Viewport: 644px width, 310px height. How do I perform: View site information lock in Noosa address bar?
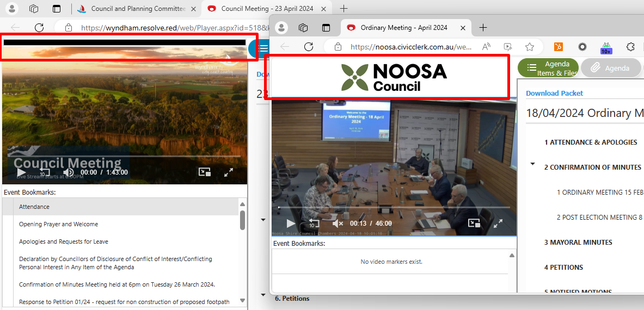click(x=338, y=47)
